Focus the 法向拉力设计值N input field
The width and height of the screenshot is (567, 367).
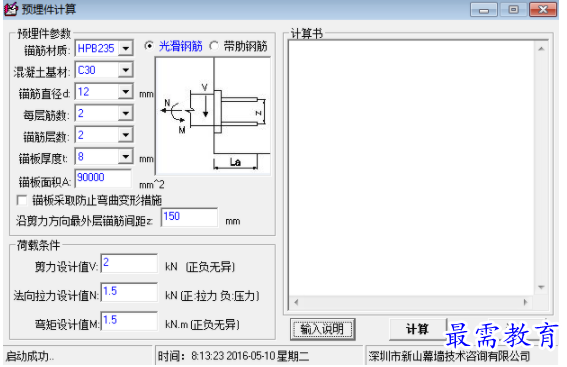point(129,293)
